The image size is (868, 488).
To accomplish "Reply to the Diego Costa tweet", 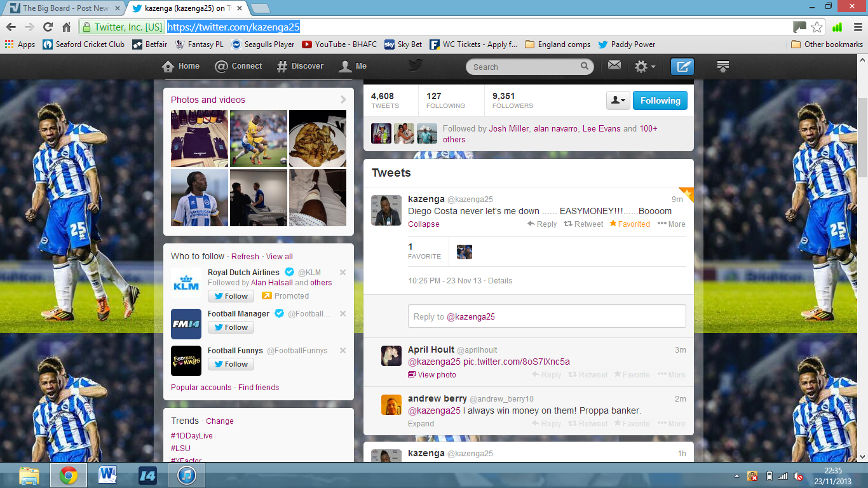I will 542,224.
